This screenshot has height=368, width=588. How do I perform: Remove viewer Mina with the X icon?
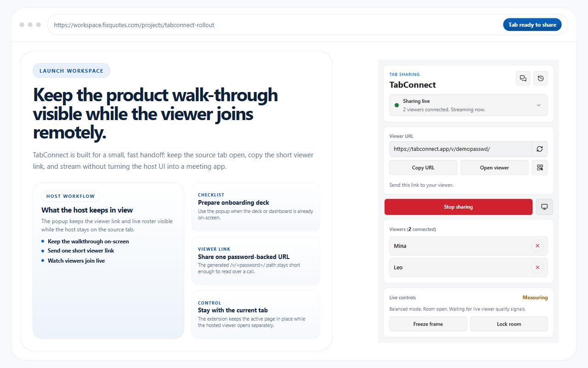537,246
